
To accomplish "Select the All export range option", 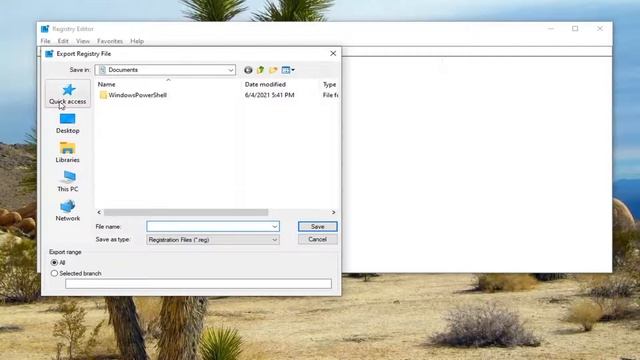I will point(54,262).
